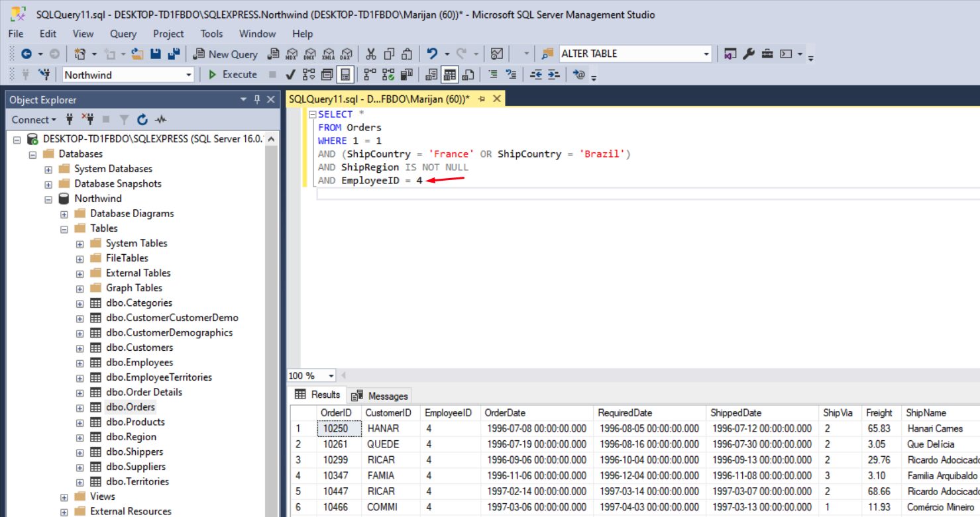The image size is (980, 517).
Task: Select dbo.Employees in the tree
Action: [139, 363]
